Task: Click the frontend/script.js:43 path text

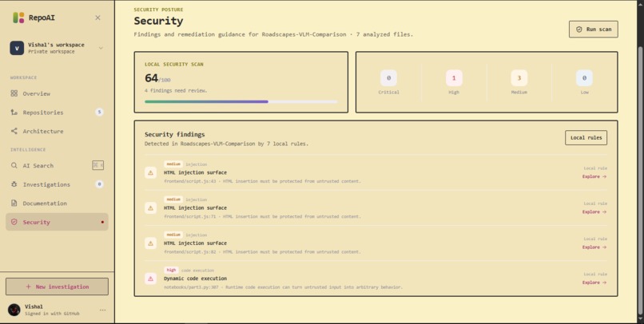Action: coord(189,181)
